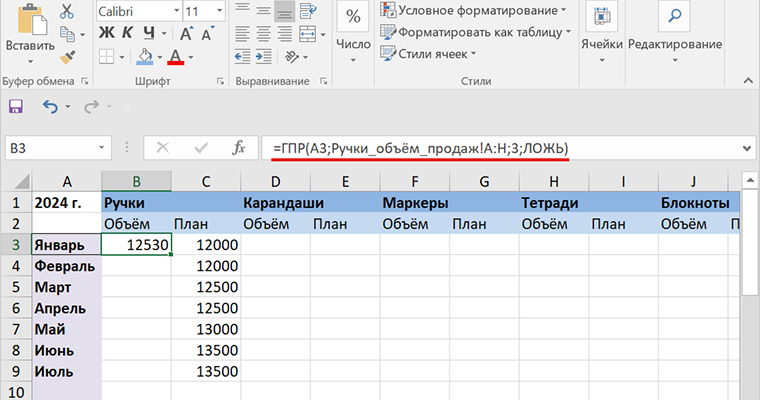The height and width of the screenshot is (400, 760).
Task: Apply red font color swatch (A)
Action: pyautogui.click(x=176, y=57)
